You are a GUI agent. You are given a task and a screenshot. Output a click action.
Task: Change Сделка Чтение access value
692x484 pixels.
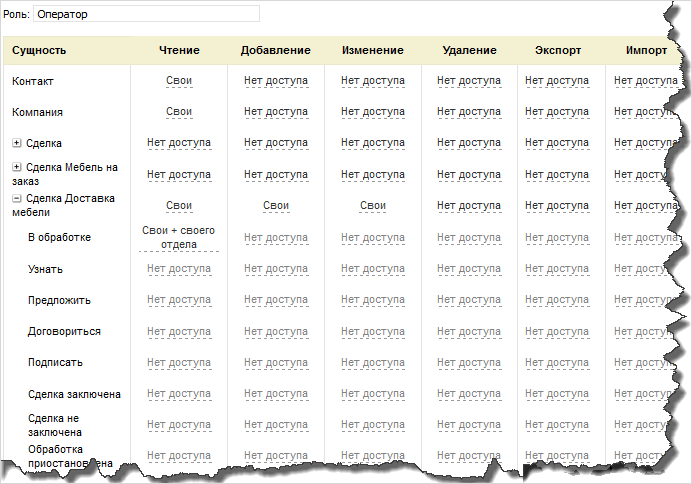click(x=179, y=143)
